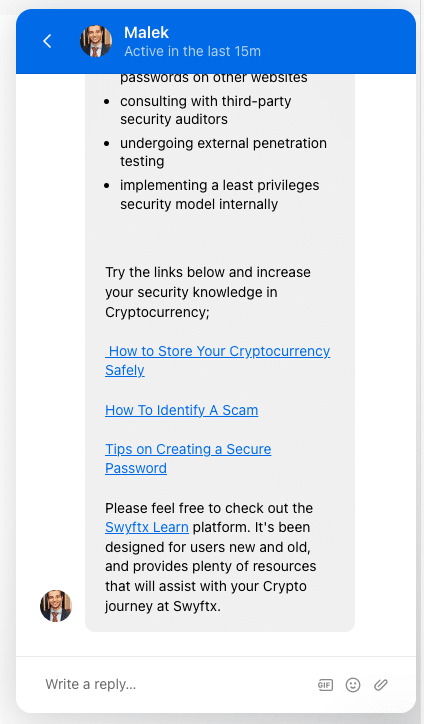Click Malek's avatar beside the message bubble

tap(56, 606)
